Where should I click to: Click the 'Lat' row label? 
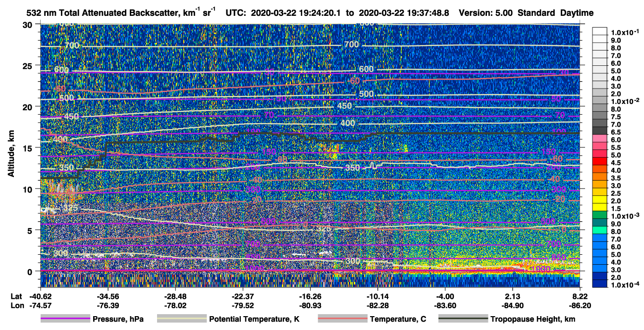[x=17, y=296]
